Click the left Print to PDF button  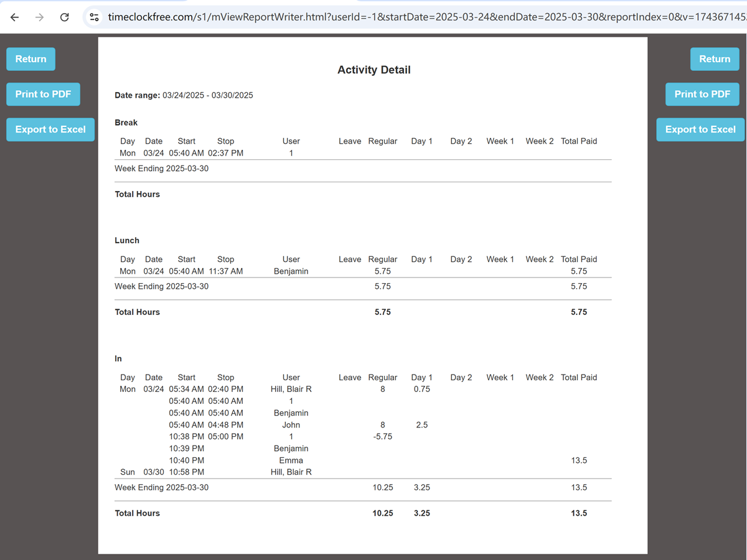pos(44,94)
